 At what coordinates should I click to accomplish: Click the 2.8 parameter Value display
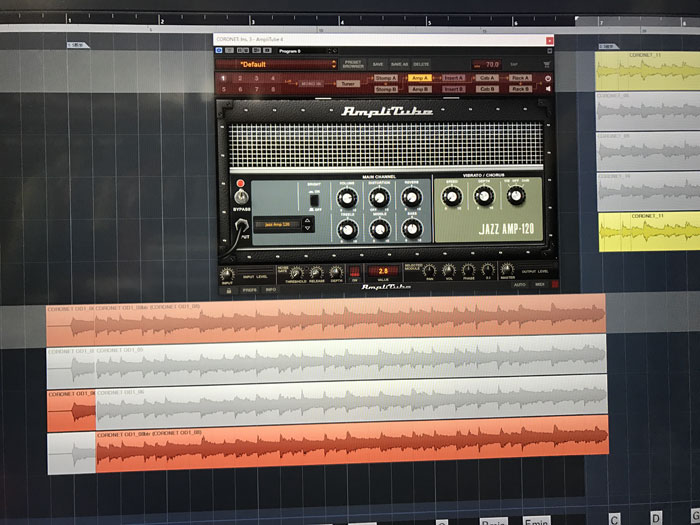383,271
